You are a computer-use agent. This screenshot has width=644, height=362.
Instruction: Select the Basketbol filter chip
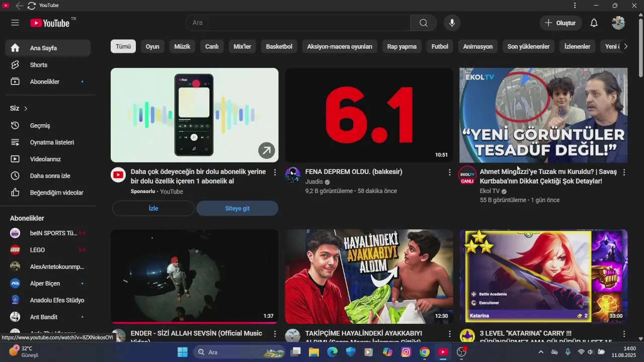point(279,46)
